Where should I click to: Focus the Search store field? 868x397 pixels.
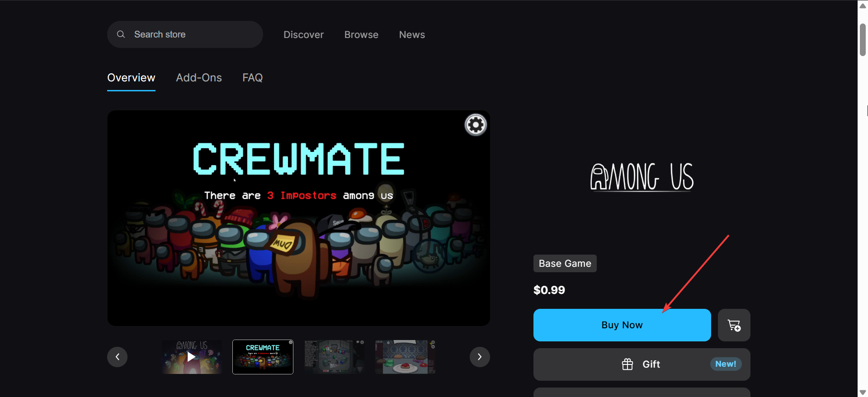pos(185,34)
